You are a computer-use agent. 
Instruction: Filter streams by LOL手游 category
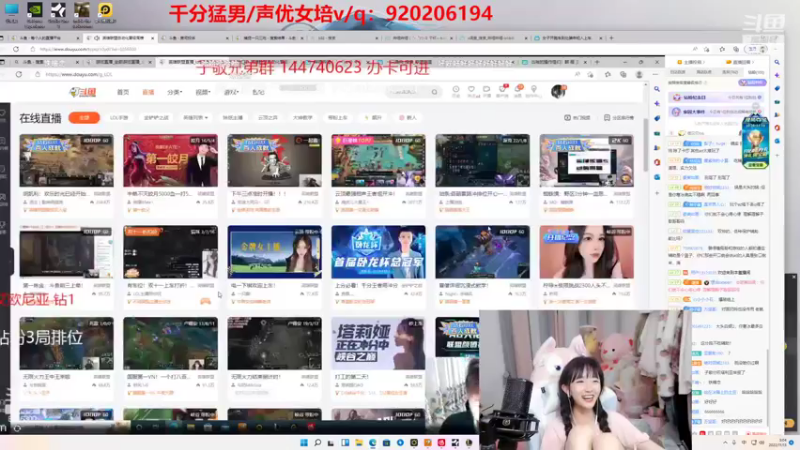coord(119,118)
